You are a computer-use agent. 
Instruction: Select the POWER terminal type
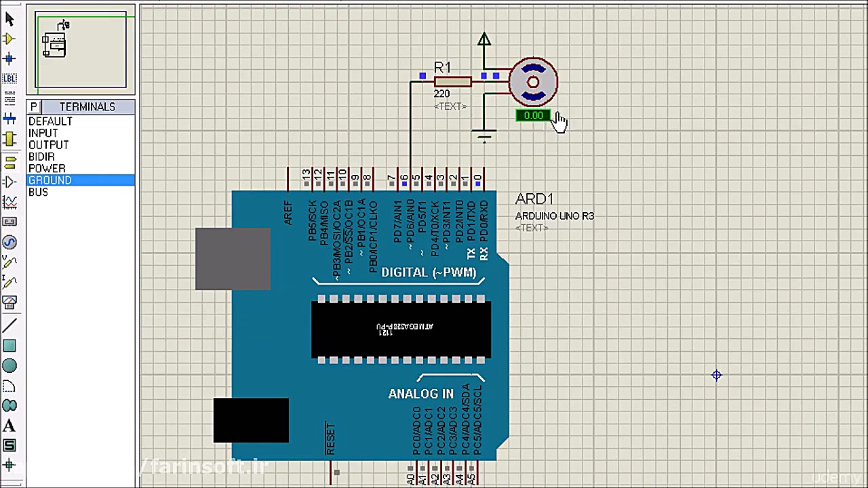(47, 168)
